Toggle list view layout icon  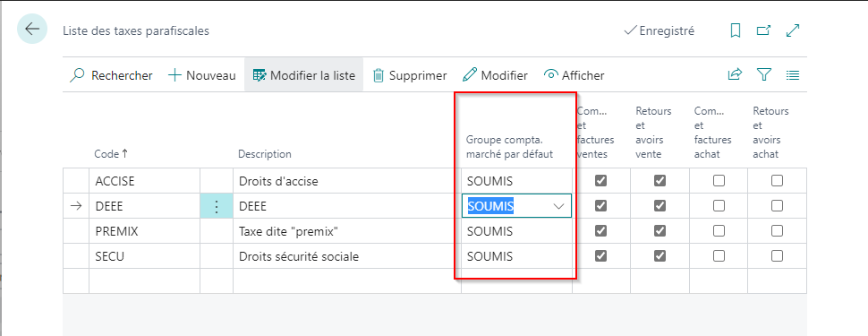pos(793,75)
